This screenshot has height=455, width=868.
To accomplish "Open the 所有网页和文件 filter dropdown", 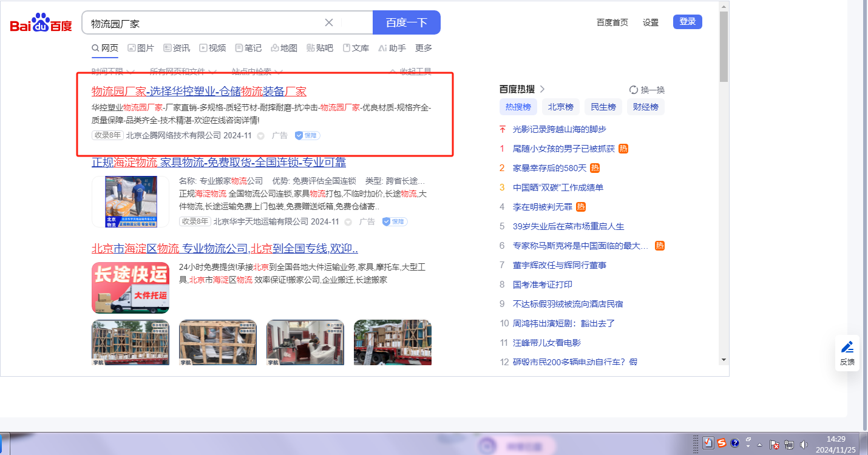I will tap(183, 72).
